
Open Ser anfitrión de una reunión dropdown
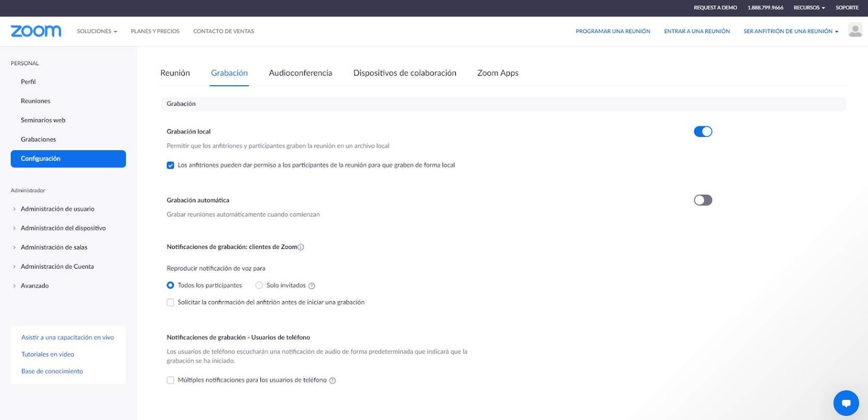point(790,31)
